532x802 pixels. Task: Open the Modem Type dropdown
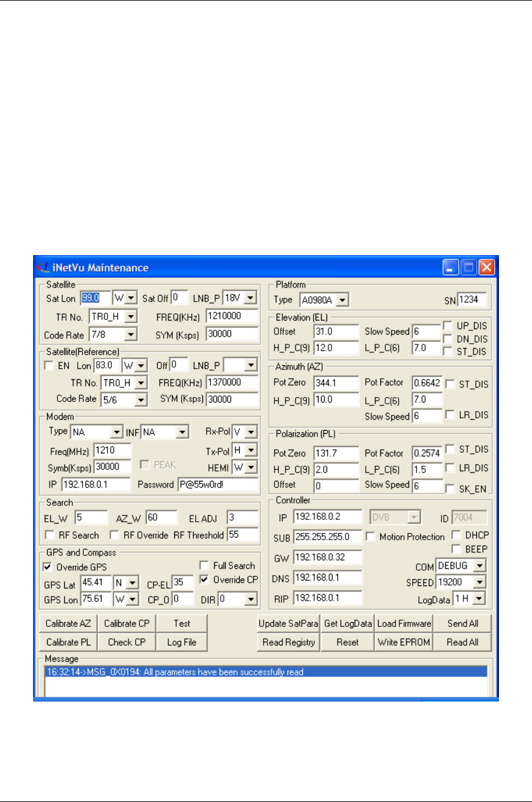coord(117,433)
